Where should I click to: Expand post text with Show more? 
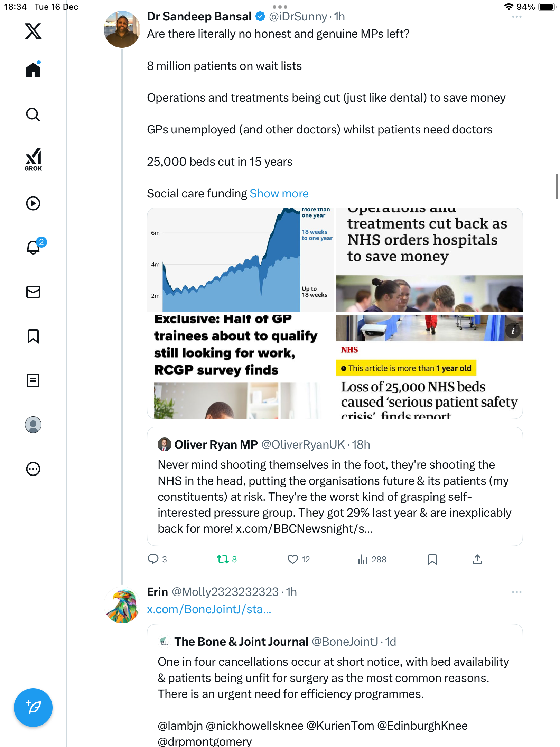(279, 194)
